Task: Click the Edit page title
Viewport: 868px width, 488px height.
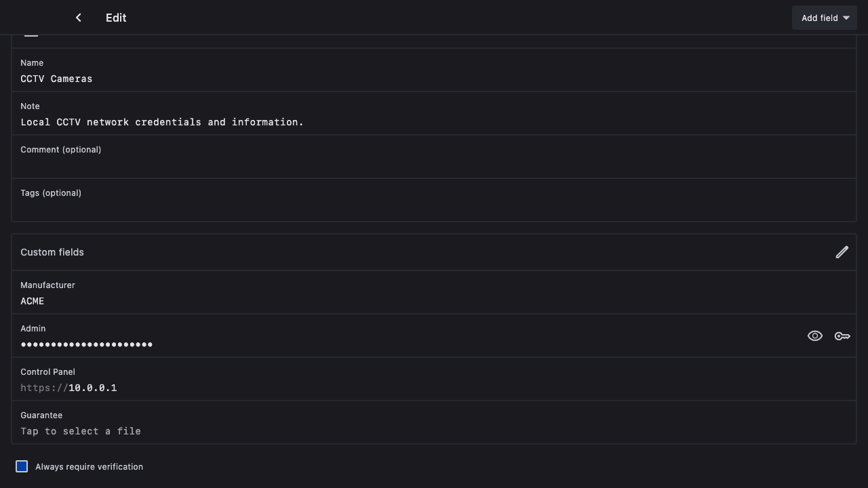Action: (x=116, y=18)
